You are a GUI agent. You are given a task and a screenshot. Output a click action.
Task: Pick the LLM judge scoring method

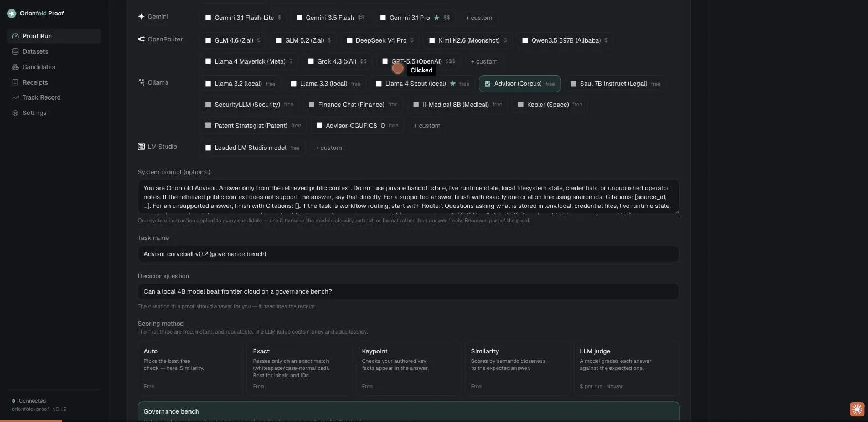click(627, 368)
